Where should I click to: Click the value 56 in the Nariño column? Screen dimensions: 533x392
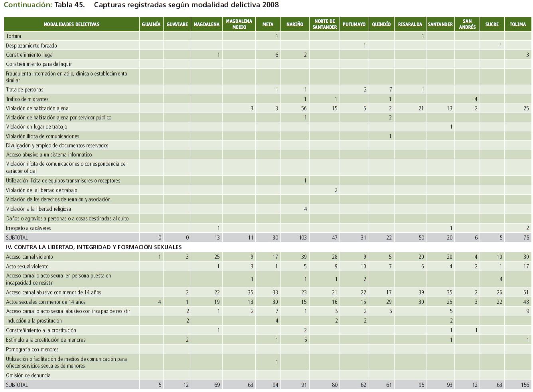tap(304, 108)
